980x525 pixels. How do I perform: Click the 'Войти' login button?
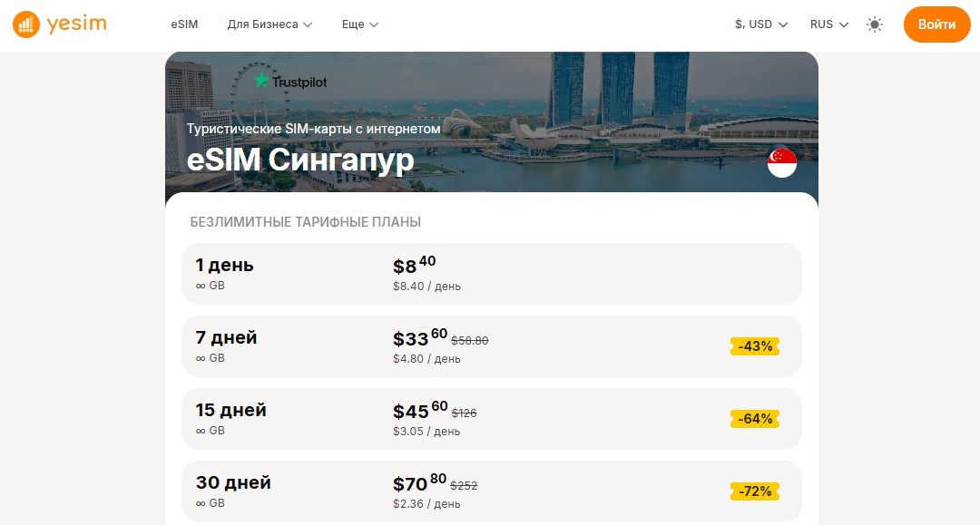pyautogui.click(x=936, y=24)
